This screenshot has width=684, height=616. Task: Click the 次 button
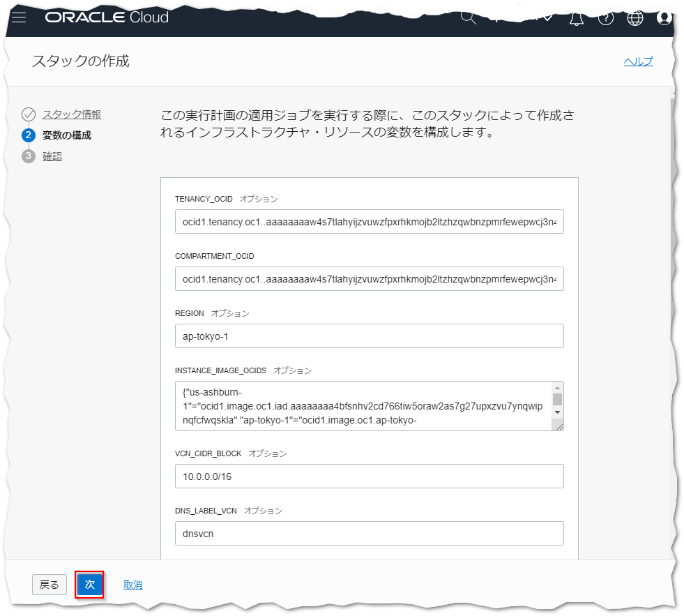click(x=90, y=585)
